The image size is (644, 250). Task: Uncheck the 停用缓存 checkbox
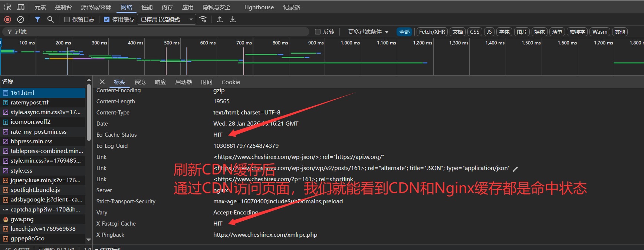(107, 20)
